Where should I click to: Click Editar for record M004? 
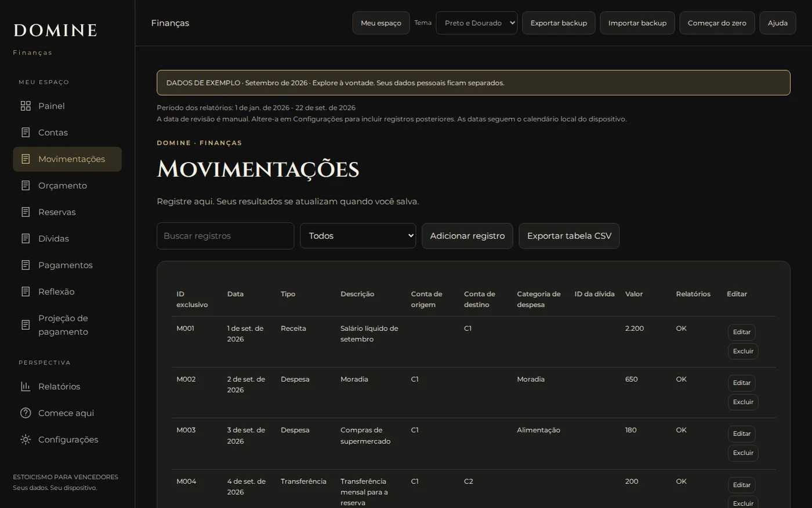click(742, 485)
